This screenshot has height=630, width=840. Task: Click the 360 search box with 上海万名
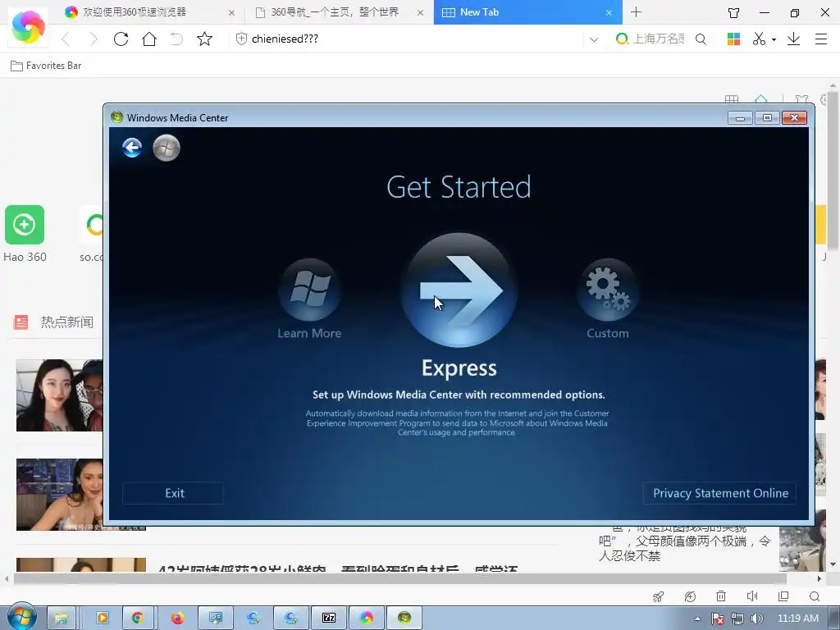coord(659,39)
